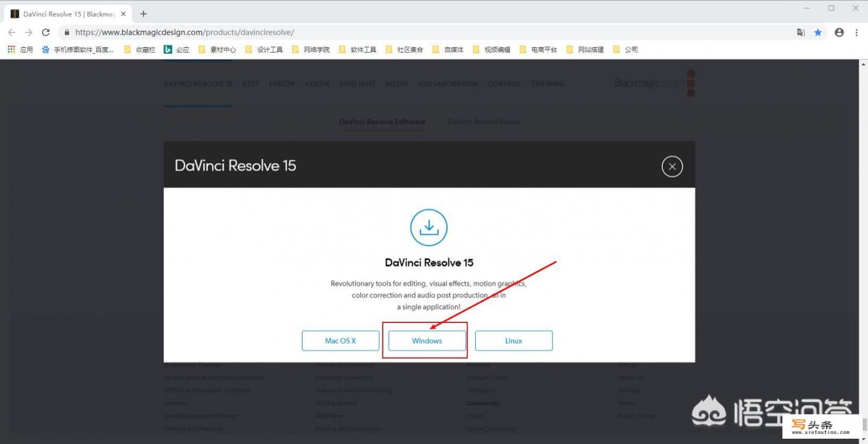Image resolution: width=868 pixels, height=444 pixels.
Task: Open the 网络学院 bookmark folder
Action: pyautogui.click(x=311, y=50)
